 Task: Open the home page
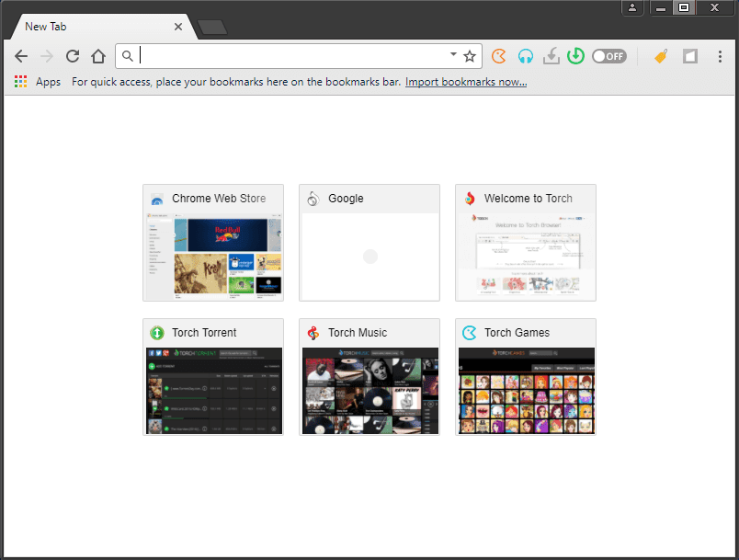pyautogui.click(x=98, y=57)
